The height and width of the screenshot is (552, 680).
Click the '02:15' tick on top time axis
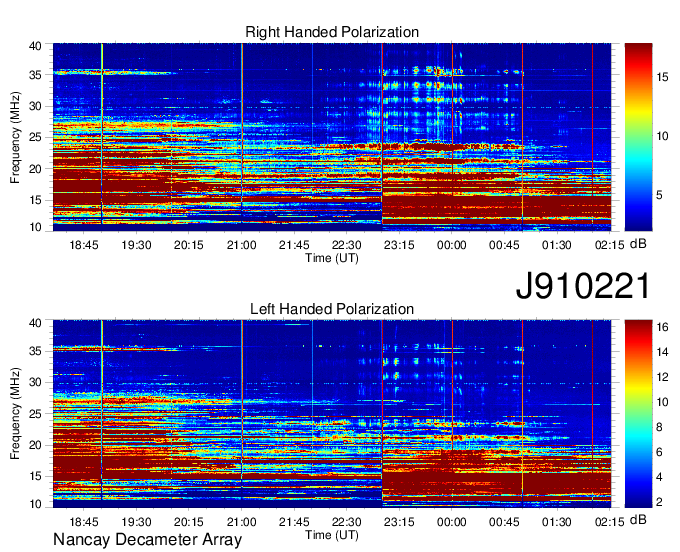click(609, 245)
